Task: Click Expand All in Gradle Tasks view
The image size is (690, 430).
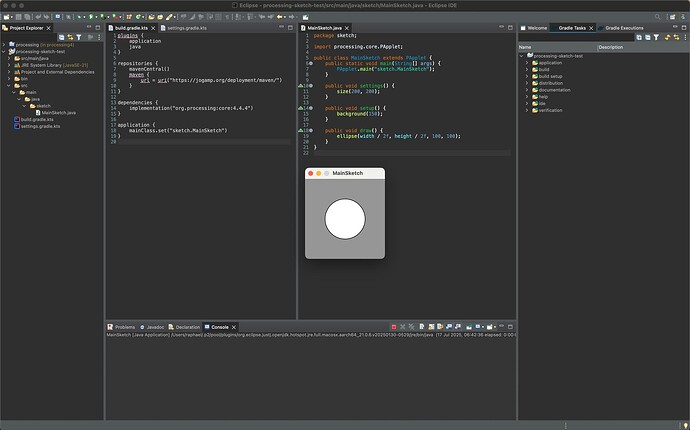Action: (639, 37)
